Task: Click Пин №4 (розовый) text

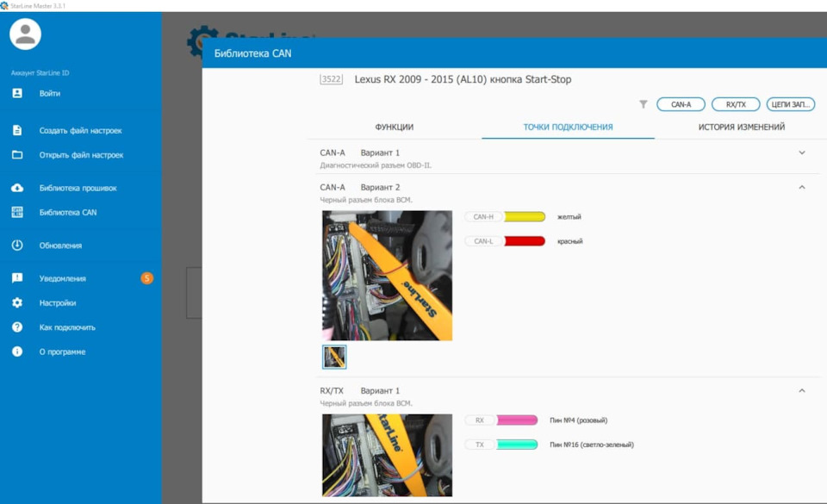Action: 579,420
